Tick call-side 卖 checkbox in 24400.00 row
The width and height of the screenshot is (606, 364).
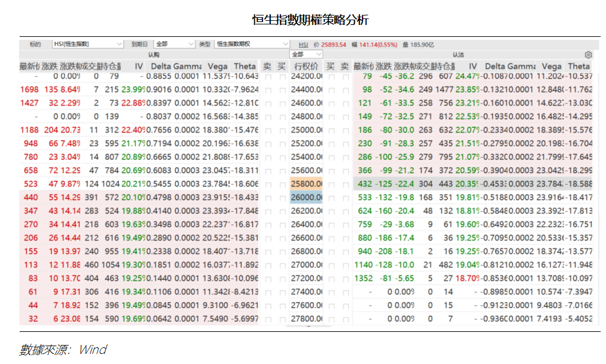coord(268,90)
